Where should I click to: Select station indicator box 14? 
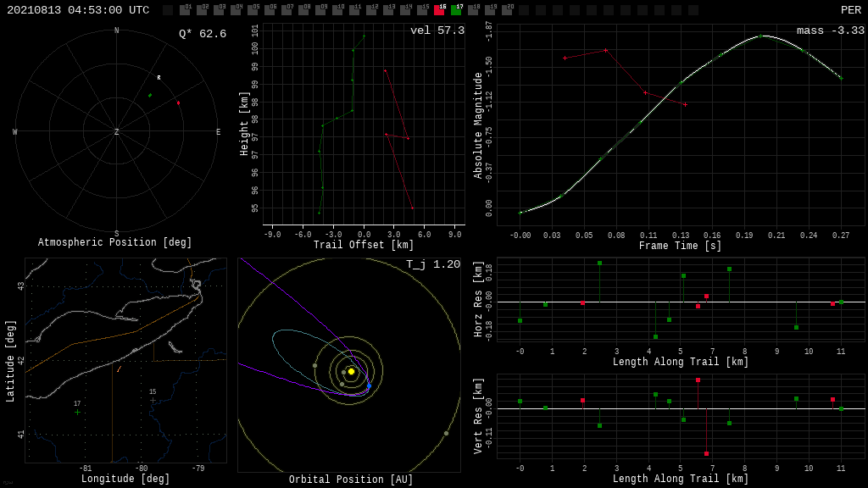pos(405,9)
